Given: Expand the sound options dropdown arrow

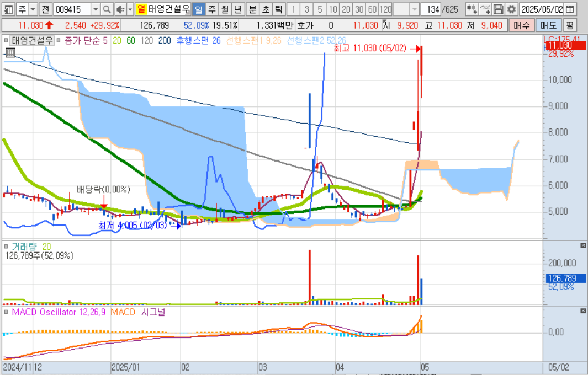Looking at the screenshot, I should (130, 9).
